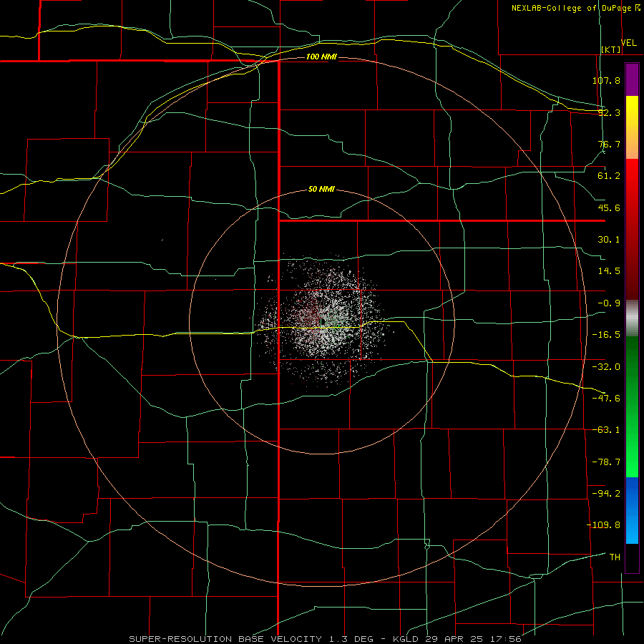This screenshot has width=644, height=644.
Task: Click the 30.1 velocity scale value
Action: [609, 240]
